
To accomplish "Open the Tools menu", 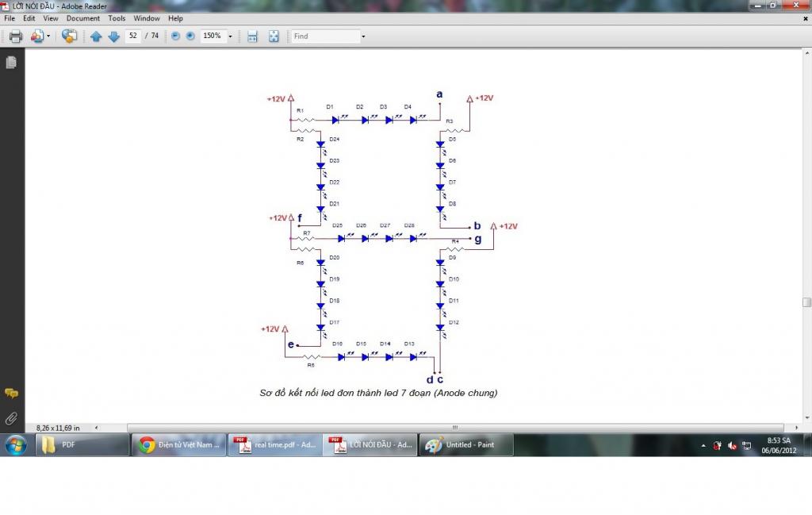I will (117, 18).
